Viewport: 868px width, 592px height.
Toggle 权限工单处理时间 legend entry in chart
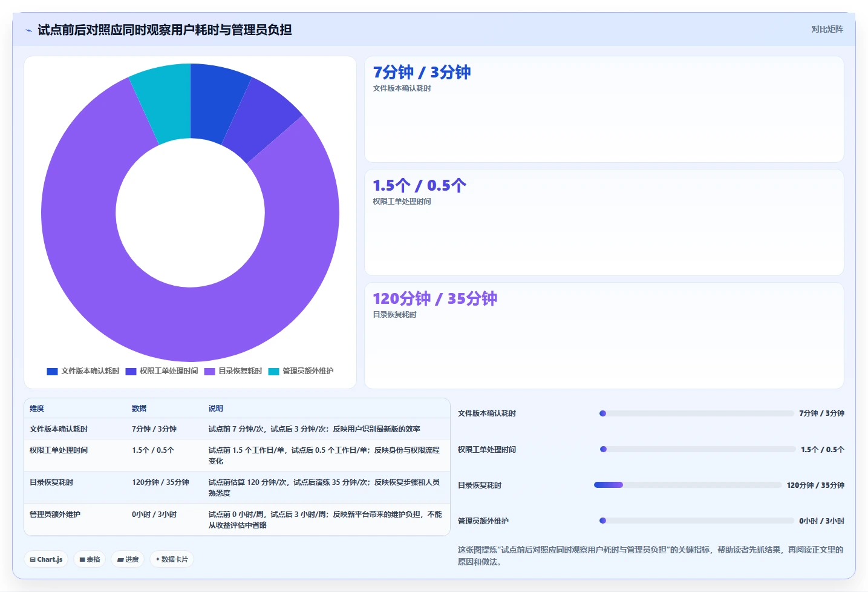point(162,371)
